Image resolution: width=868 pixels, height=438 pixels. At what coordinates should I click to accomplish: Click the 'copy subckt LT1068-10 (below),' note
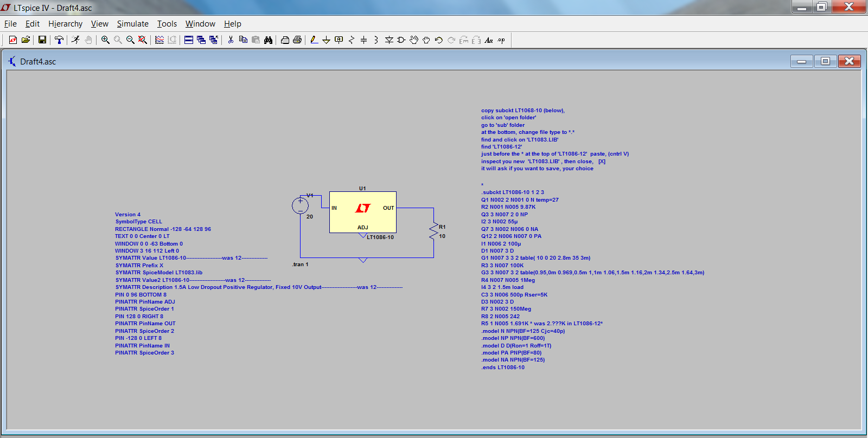pos(523,111)
